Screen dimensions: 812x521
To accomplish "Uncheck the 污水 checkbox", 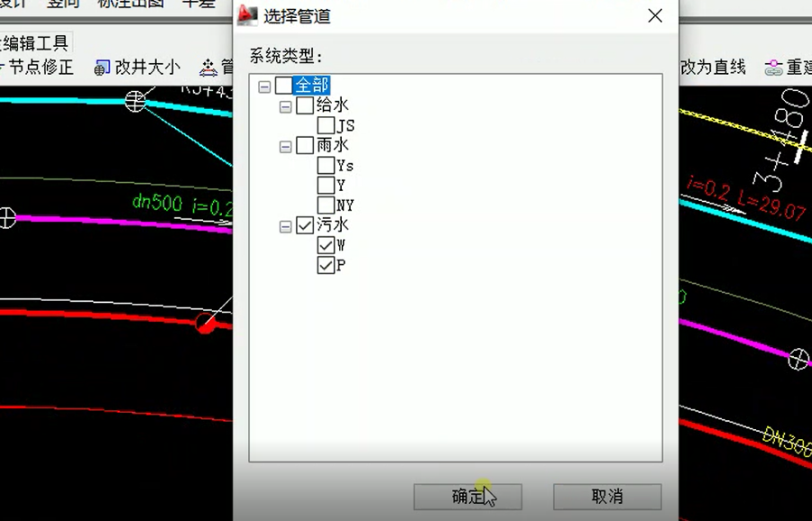I will (305, 225).
